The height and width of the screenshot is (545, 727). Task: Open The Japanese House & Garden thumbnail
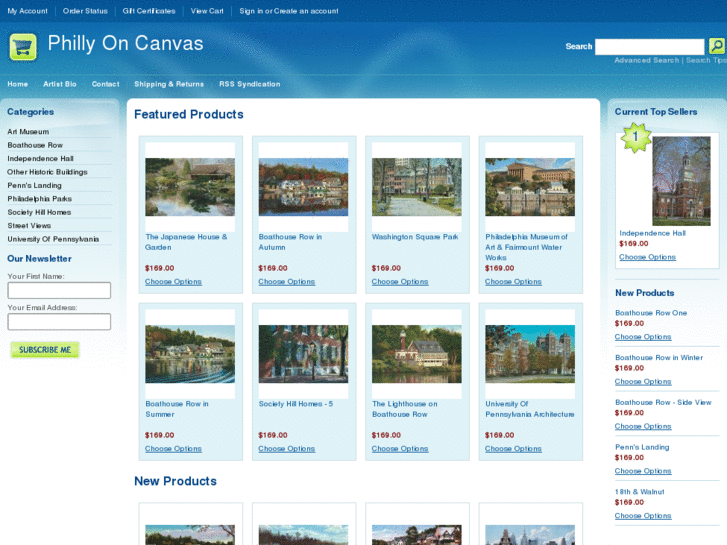(x=190, y=186)
